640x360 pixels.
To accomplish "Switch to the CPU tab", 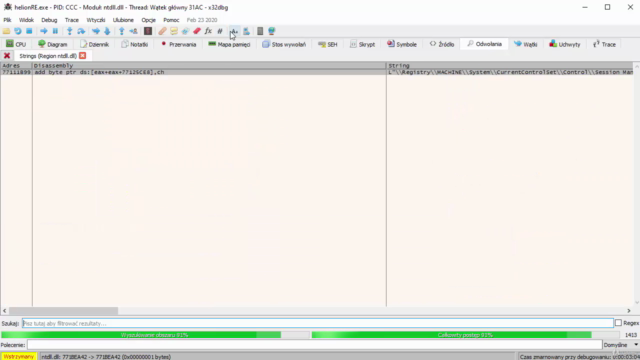I will (16, 44).
